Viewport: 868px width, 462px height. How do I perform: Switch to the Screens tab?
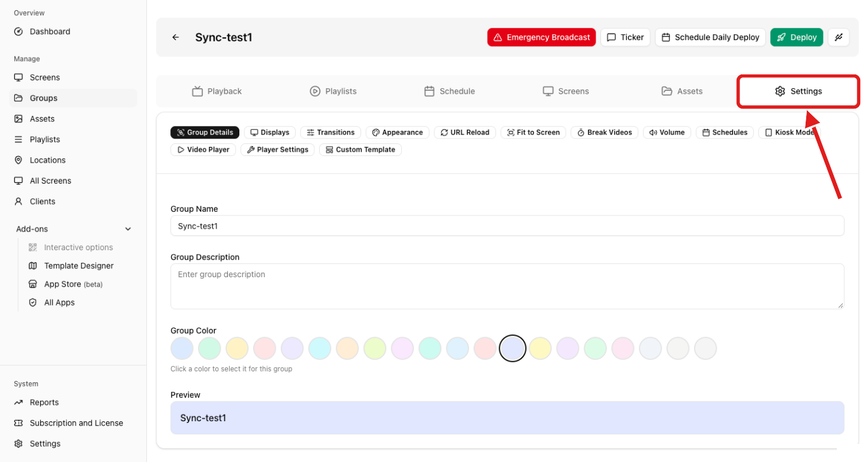tap(566, 91)
